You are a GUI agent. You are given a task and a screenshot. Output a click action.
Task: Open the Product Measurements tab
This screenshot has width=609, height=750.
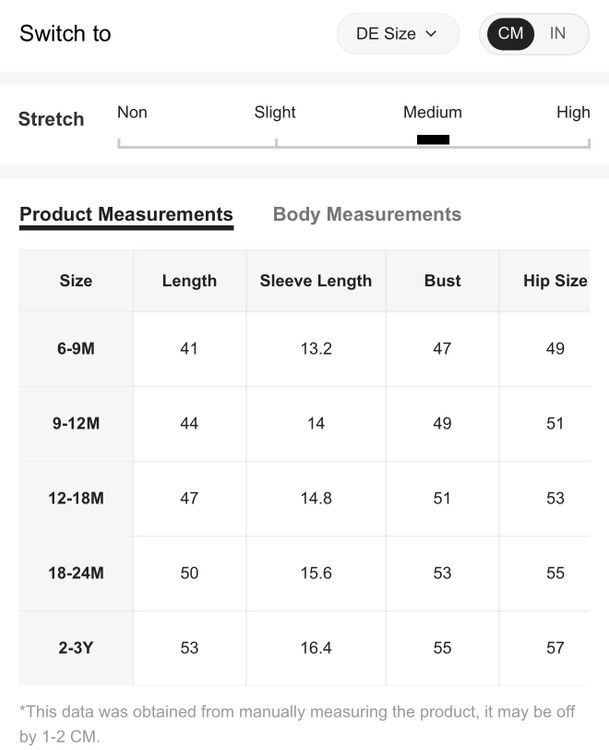[x=126, y=214]
